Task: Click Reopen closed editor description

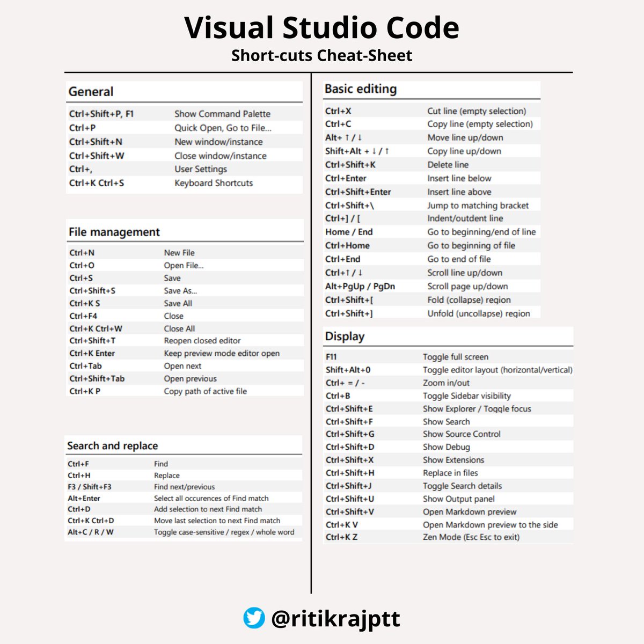Action: click(202, 341)
